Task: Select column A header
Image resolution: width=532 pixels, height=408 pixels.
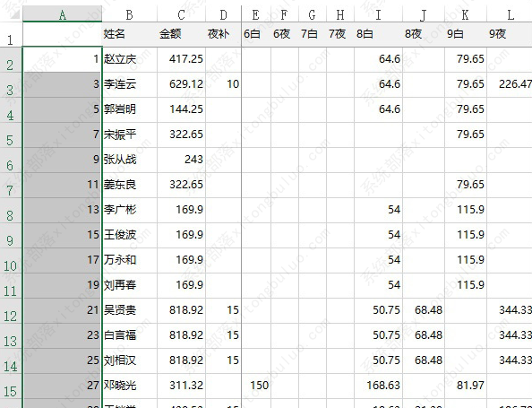Action: [62, 14]
